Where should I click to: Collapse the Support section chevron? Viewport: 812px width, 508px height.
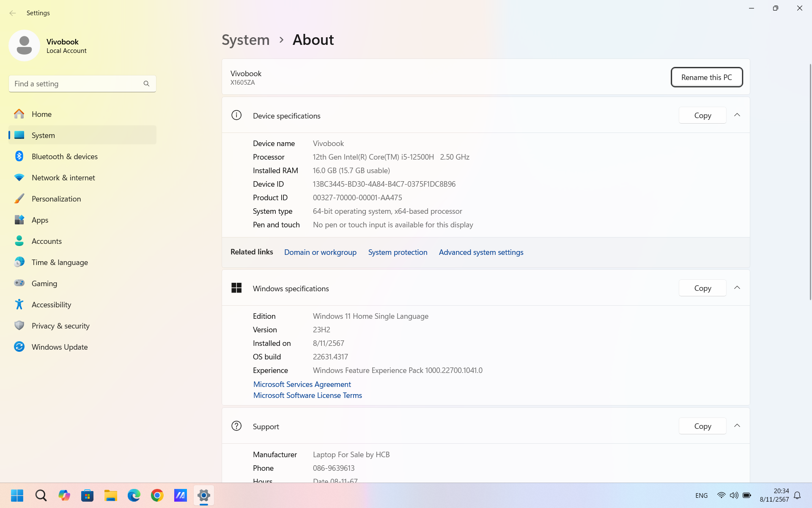coord(737,426)
